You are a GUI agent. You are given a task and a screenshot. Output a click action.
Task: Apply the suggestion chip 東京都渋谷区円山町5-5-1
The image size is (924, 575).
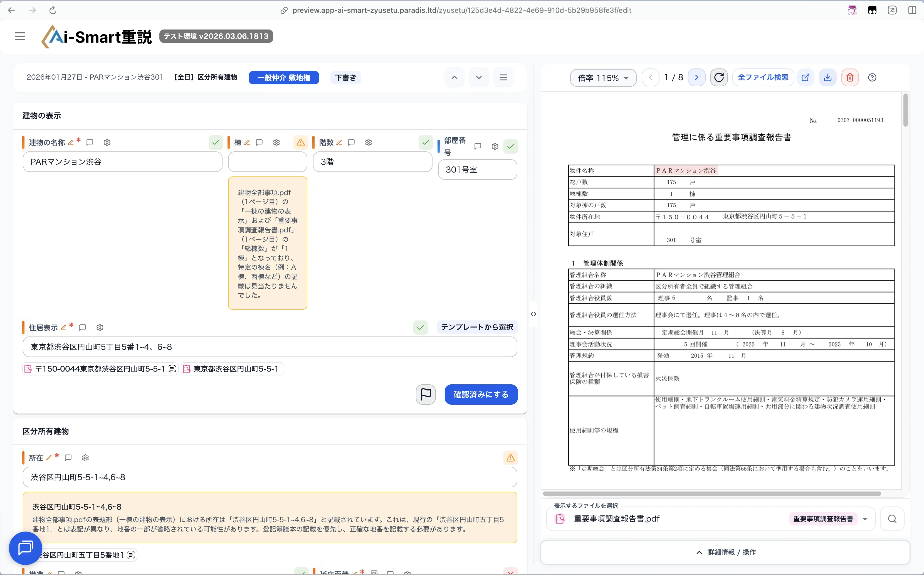click(233, 369)
